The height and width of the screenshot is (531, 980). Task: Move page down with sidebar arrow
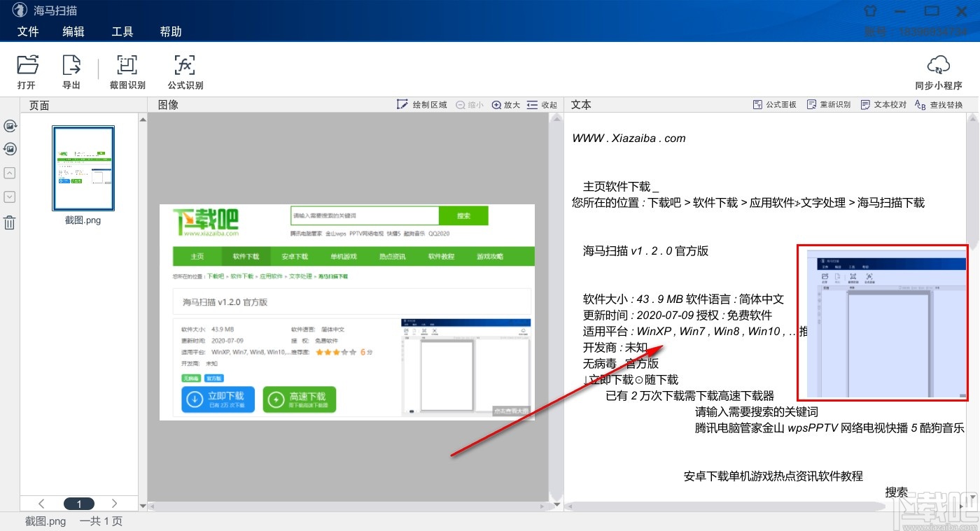tap(10, 197)
